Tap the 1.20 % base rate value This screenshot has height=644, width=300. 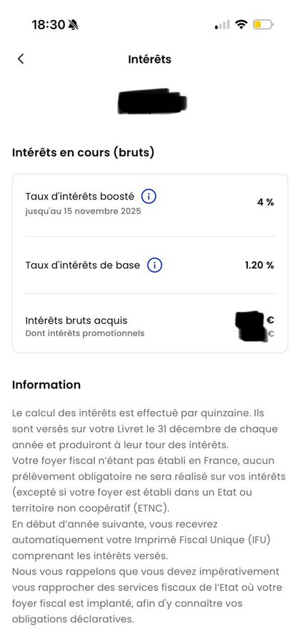click(x=259, y=265)
